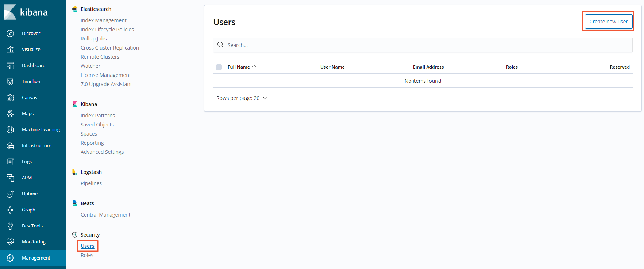The height and width of the screenshot is (269, 644).
Task: Select Dashboard label in sidebar
Action: 34,66
